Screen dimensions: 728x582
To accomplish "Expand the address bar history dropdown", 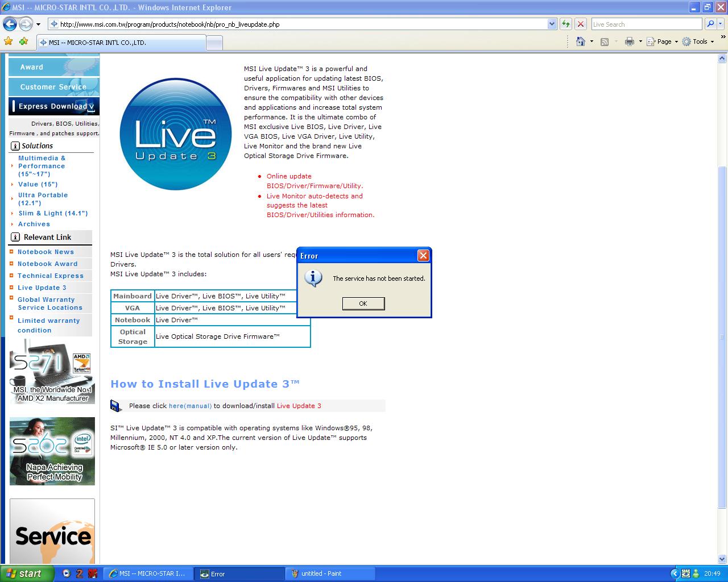I will 552,24.
